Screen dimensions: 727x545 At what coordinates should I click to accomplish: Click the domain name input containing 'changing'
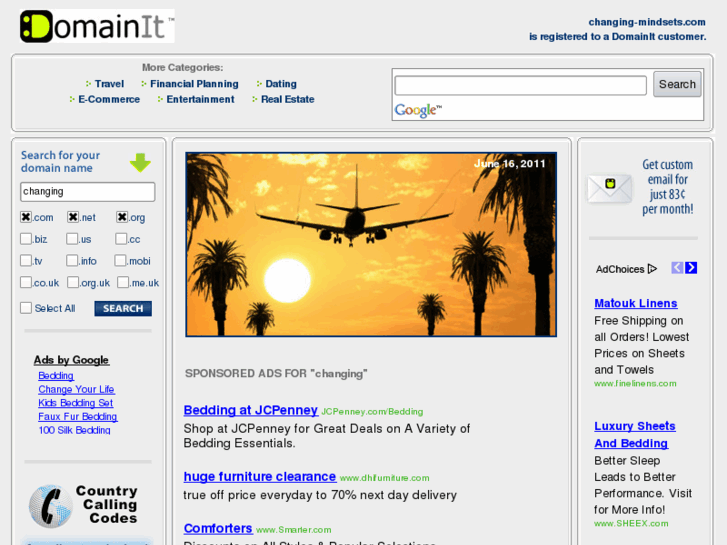[88, 192]
